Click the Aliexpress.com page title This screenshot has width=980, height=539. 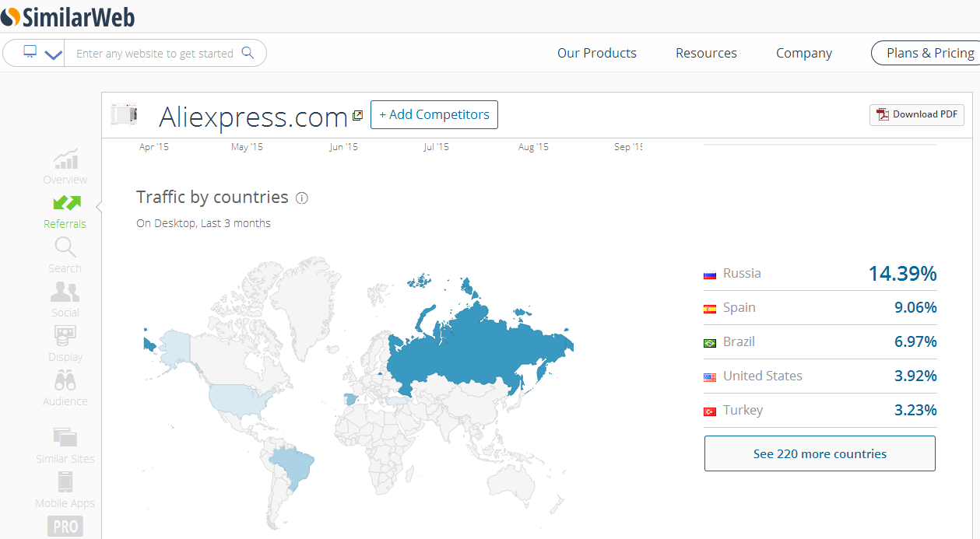coord(253,117)
